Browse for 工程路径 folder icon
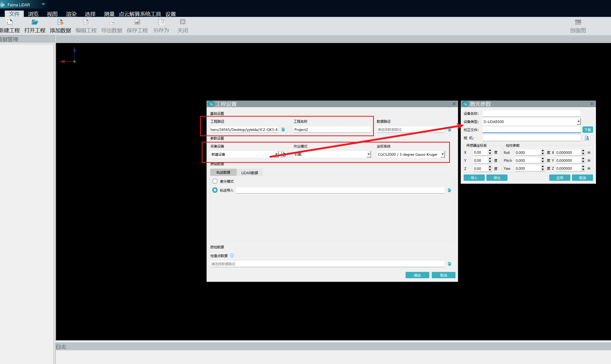This screenshot has width=611, height=364. (x=283, y=130)
